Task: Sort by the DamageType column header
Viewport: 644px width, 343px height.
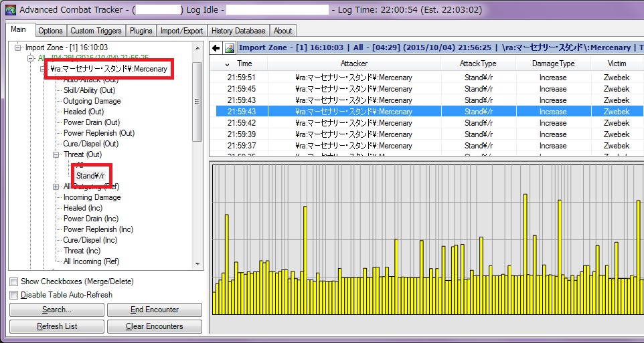Action: 553,64
